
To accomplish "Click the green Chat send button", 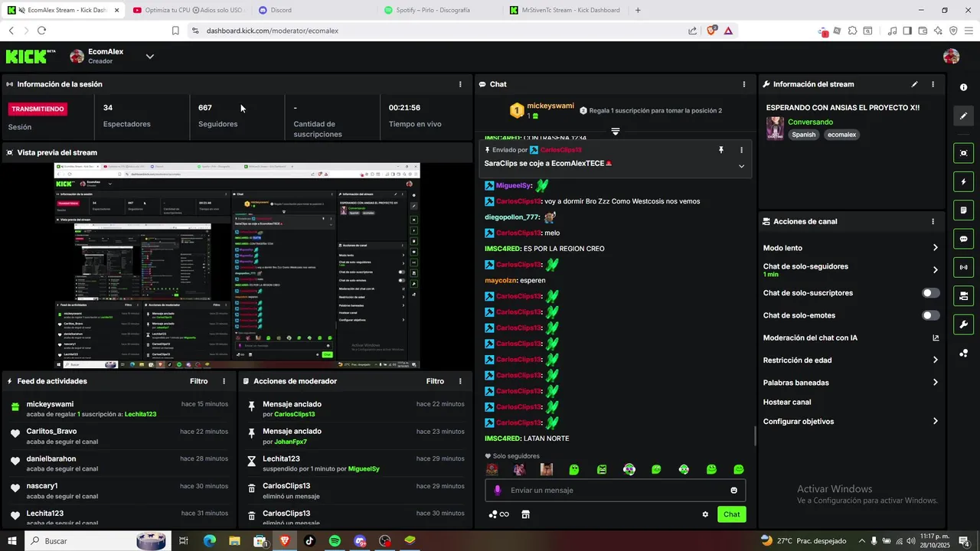I will pyautogui.click(x=732, y=514).
